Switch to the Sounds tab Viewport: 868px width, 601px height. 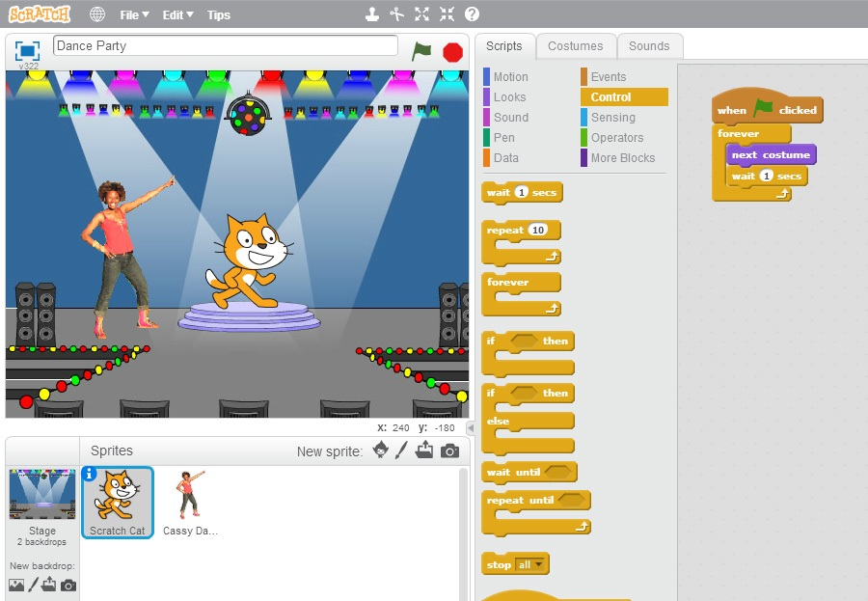coord(649,46)
